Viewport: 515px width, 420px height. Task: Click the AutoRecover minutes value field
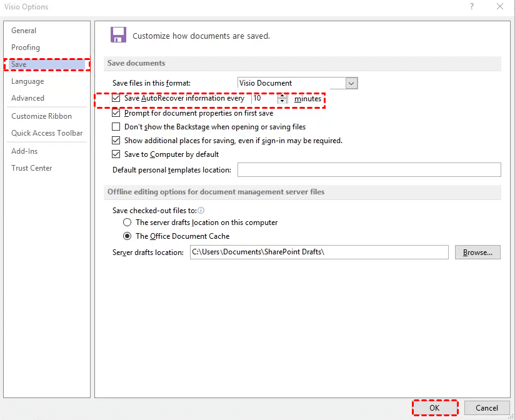point(264,98)
